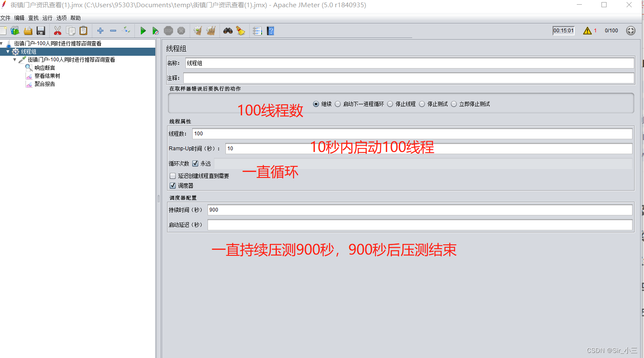
Task: Open the 帮助 menu
Action: point(75,18)
